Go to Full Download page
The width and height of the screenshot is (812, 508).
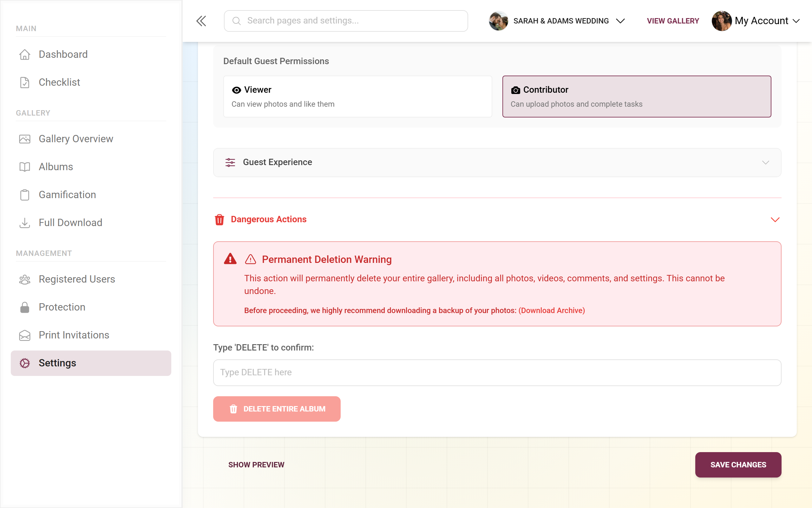[x=91, y=223]
